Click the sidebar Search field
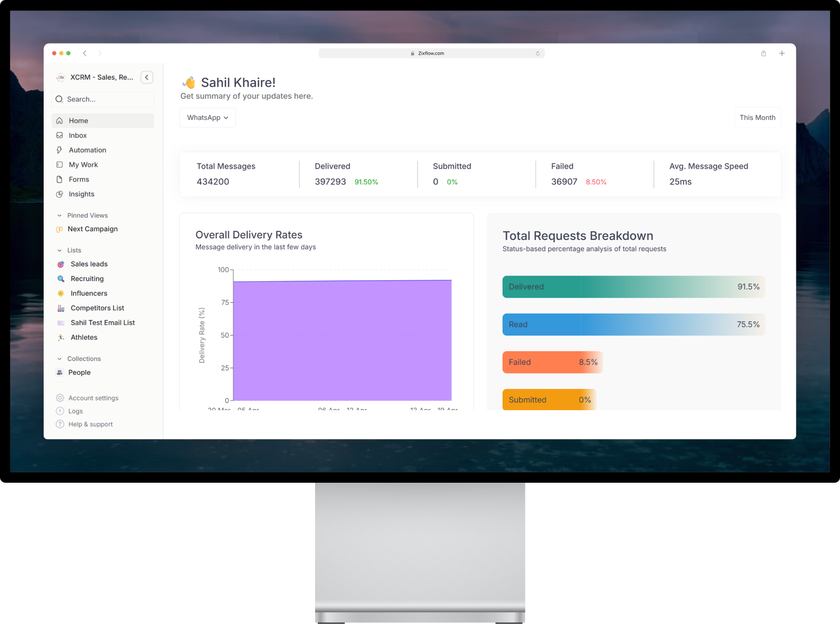840x624 pixels. (x=102, y=99)
